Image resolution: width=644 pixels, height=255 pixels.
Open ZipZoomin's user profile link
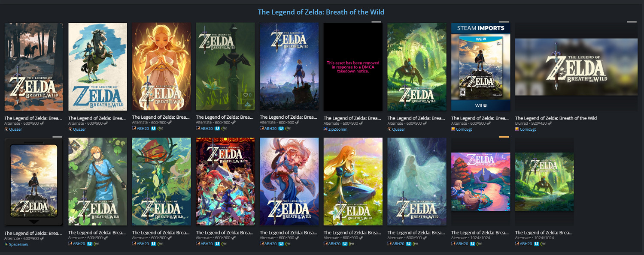click(x=338, y=129)
